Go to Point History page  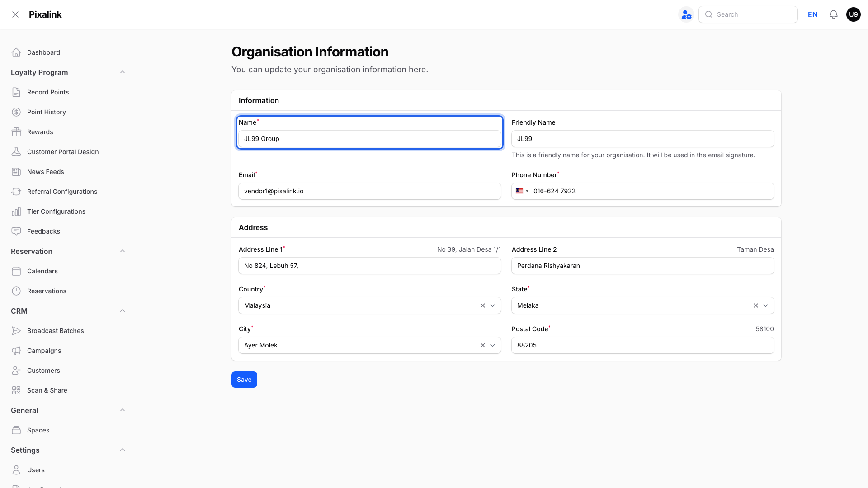[x=47, y=112]
